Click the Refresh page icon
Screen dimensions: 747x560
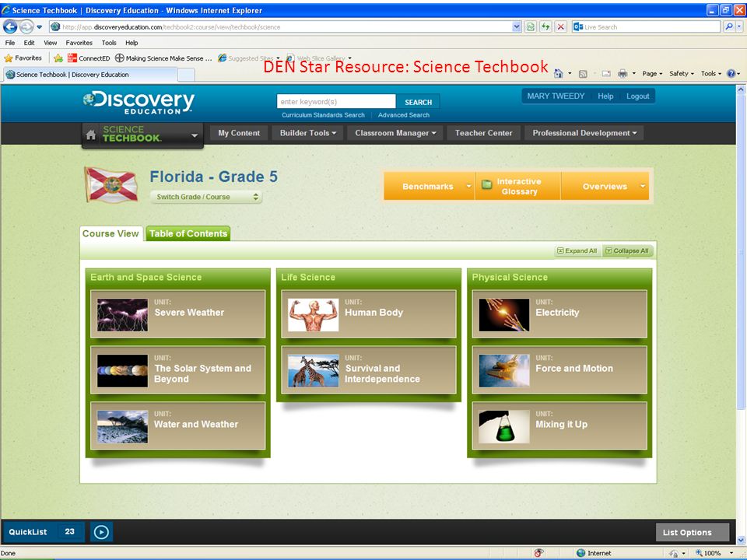(x=545, y=26)
